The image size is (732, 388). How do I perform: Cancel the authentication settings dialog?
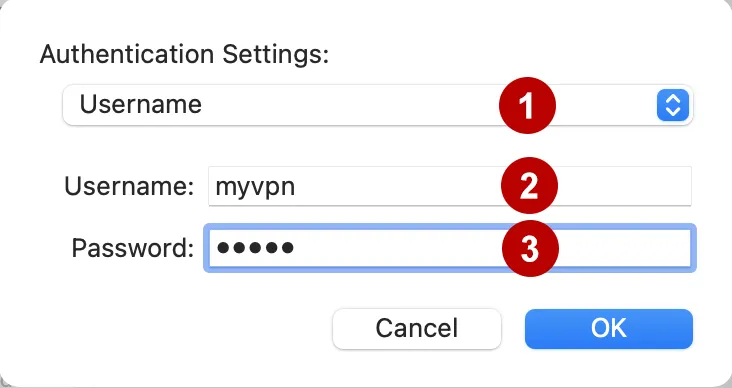tap(417, 329)
